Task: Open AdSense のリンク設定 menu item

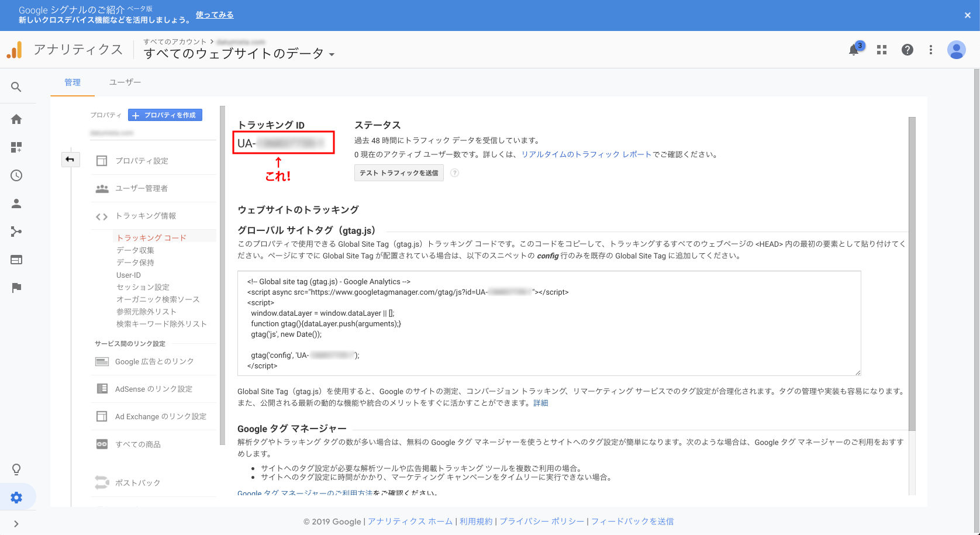Action: [154, 389]
